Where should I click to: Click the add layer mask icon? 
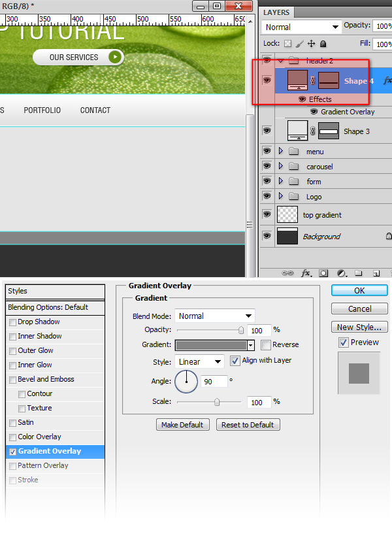[x=323, y=273]
